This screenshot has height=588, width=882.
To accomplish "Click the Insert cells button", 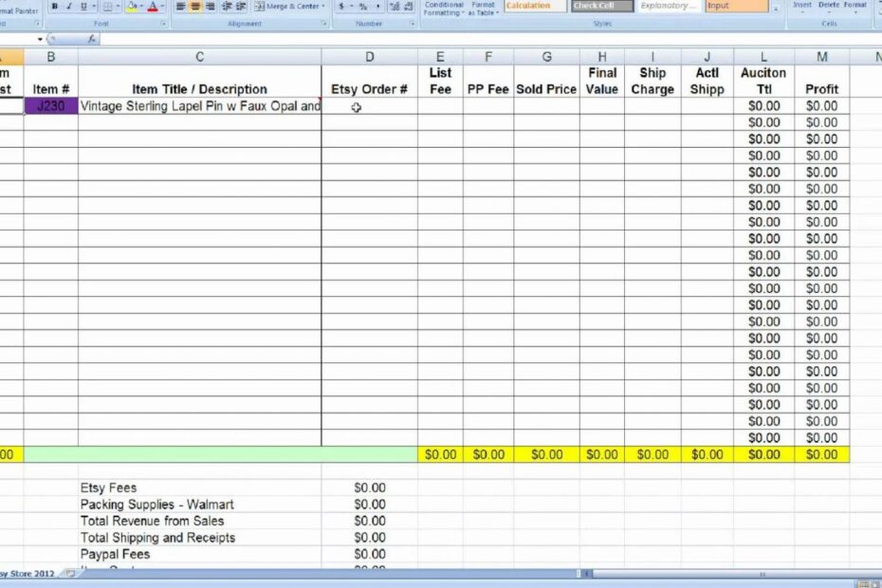I will click(801, 5).
